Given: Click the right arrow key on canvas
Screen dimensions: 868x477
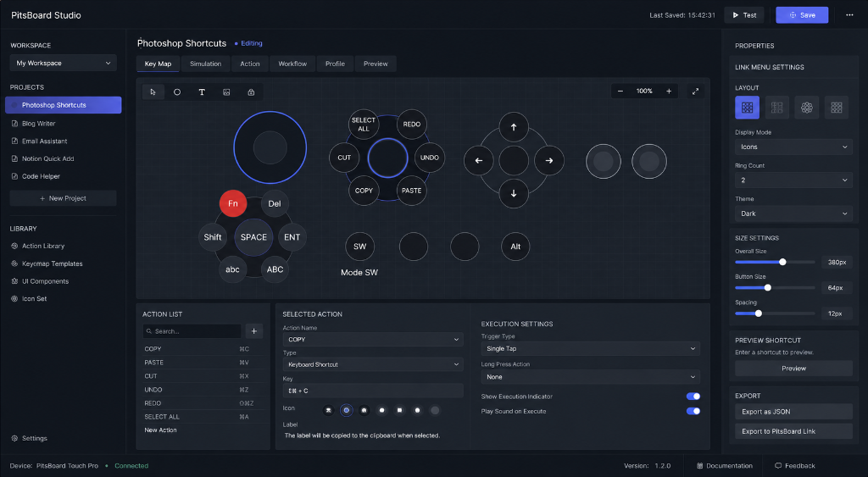Looking at the screenshot, I should tap(549, 160).
